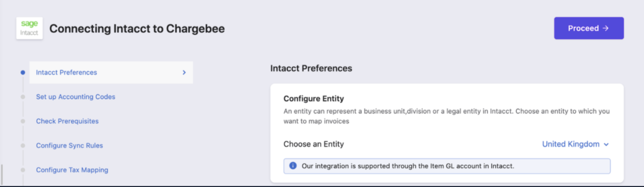The height and width of the screenshot is (187, 644).
Task: Open the Configure Sync Rules step
Action: pos(69,146)
